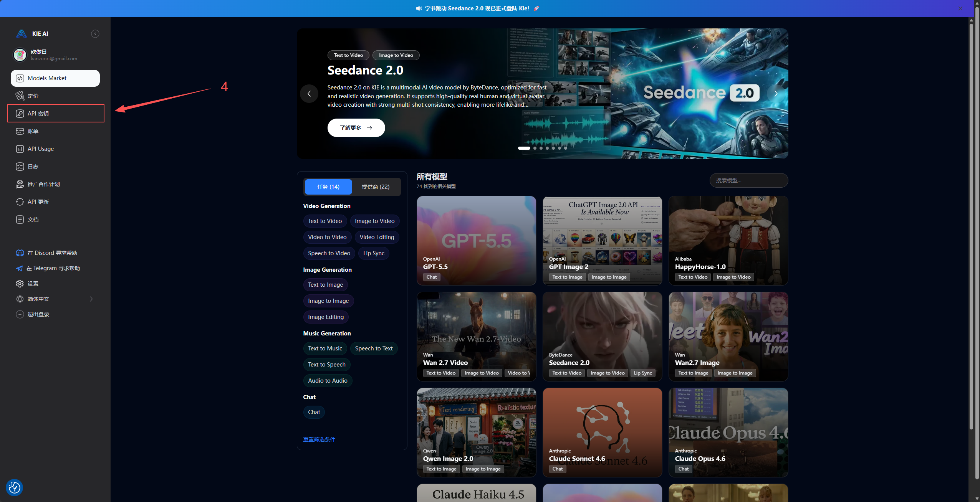Open the 日志 logs icon
This screenshot has height=502, width=980.
coord(20,167)
